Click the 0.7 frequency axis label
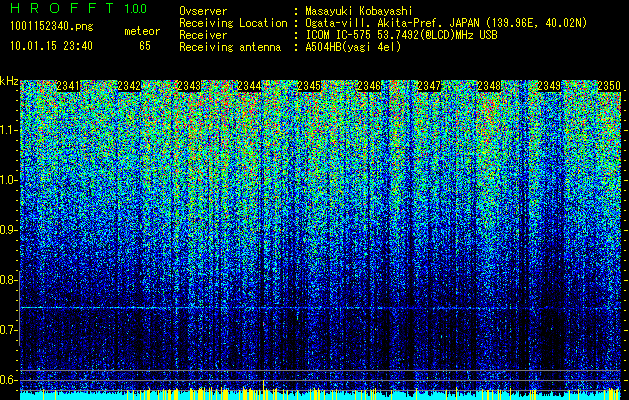 point(7,330)
